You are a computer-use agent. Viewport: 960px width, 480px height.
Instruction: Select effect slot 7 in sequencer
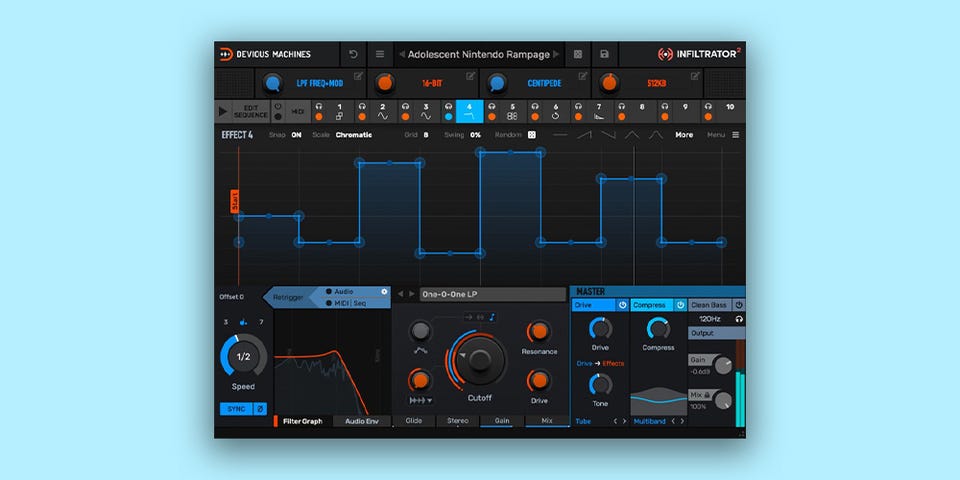tap(599, 111)
